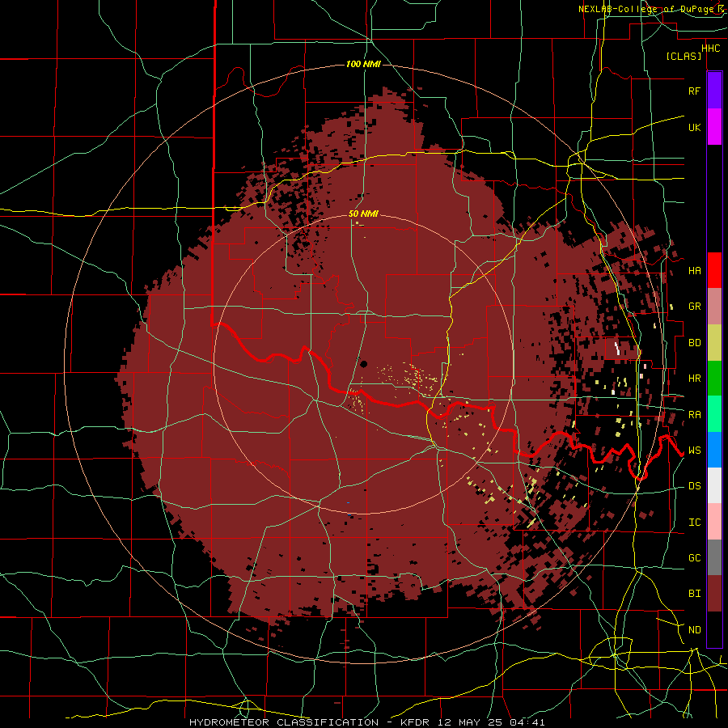Click the IC pink legend swatch
The width and height of the screenshot is (728, 728).
click(x=714, y=522)
